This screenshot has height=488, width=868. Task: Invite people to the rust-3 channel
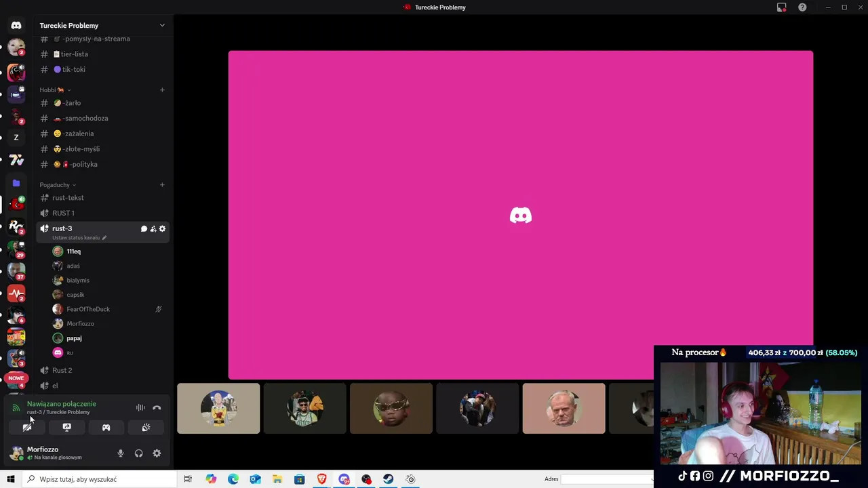point(153,229)
